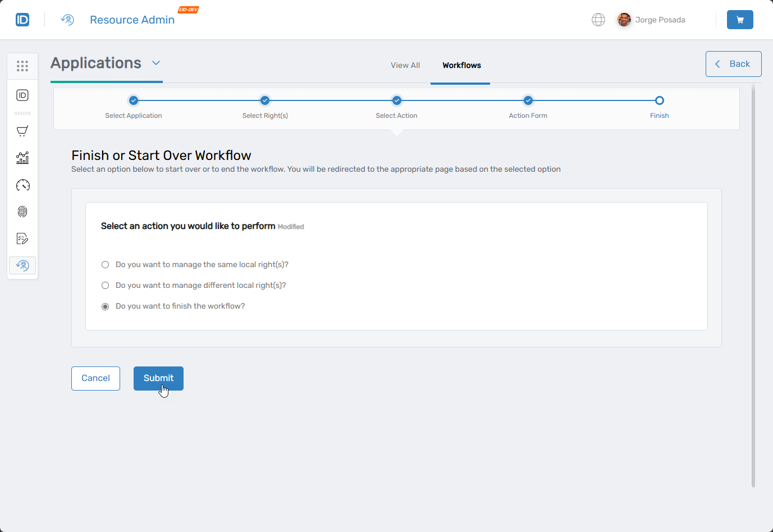The height and width of the screenshot is (532, 773).
Task: Select the fingerprint icon in the sidebar
Action: (x=22, y=212)
